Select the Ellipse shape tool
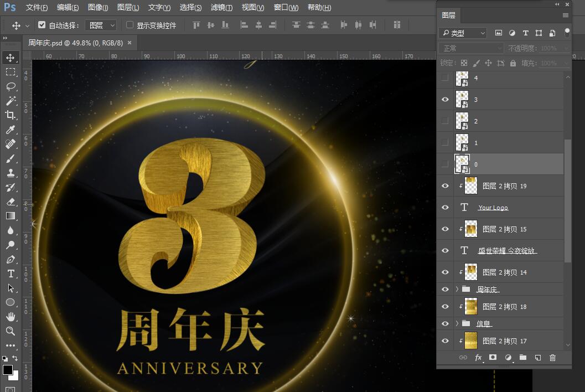Screen dimensions: 585x392 click(11, 302)
